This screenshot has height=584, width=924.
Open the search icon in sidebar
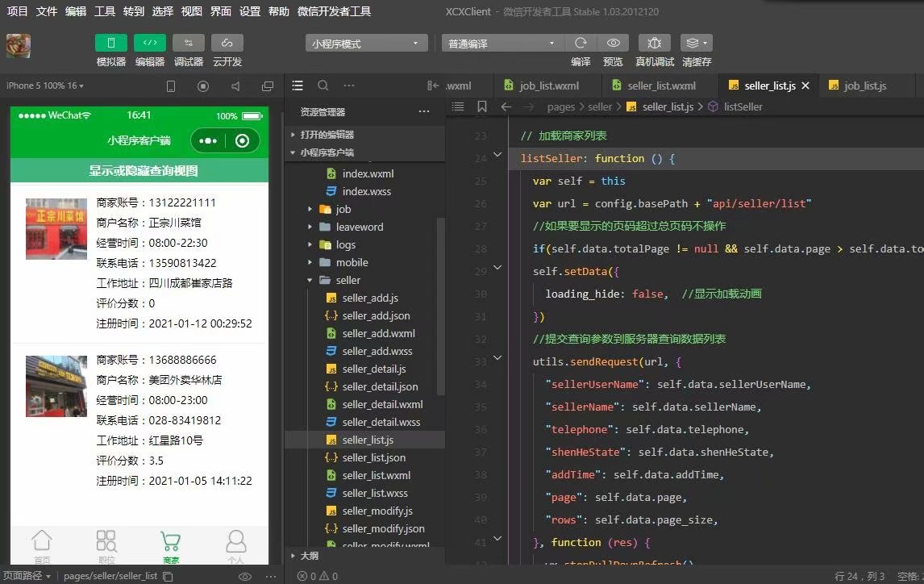(323, 86)
